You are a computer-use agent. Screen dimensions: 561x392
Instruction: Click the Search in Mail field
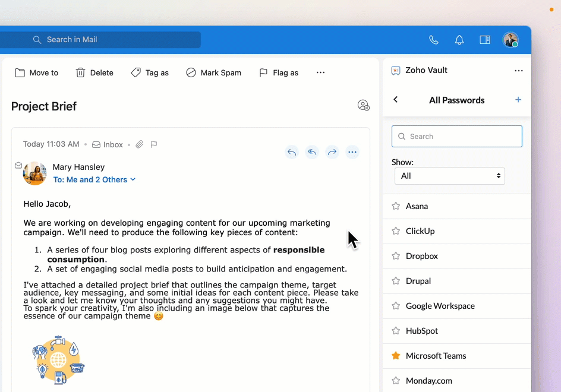coord(100,40)
